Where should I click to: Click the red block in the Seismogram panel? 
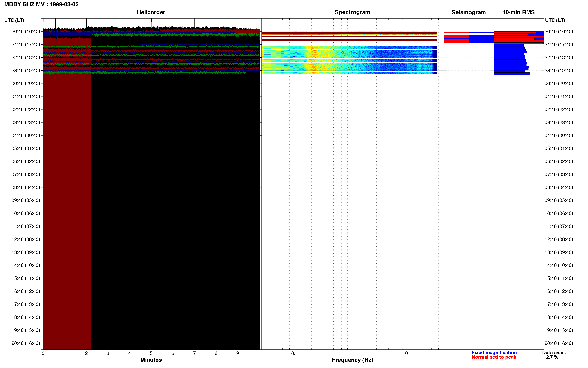click(x=456, y=41)
